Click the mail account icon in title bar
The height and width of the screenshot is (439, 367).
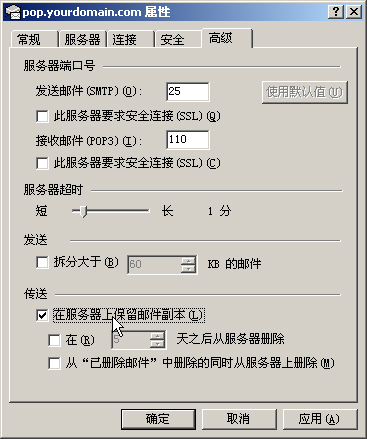[13, 12]
